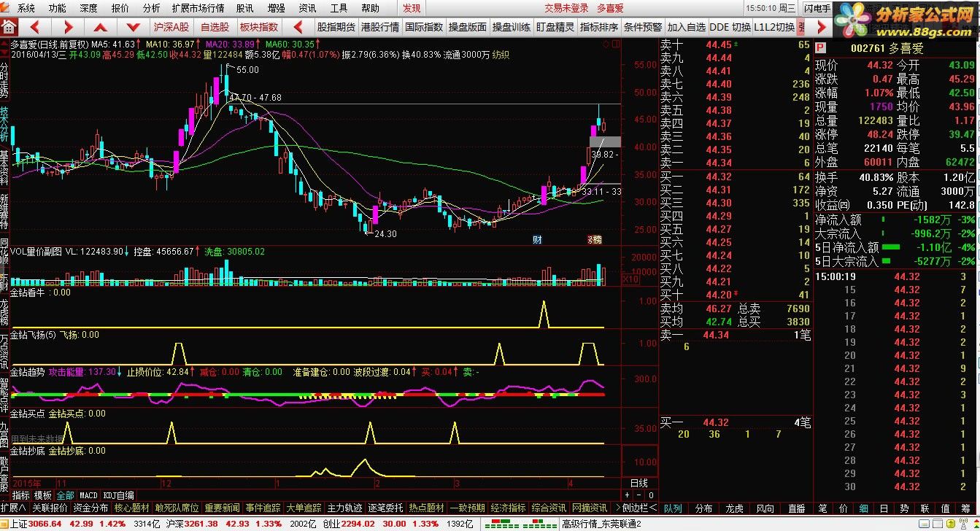Click the 闪电手 button

click(817, 8)
